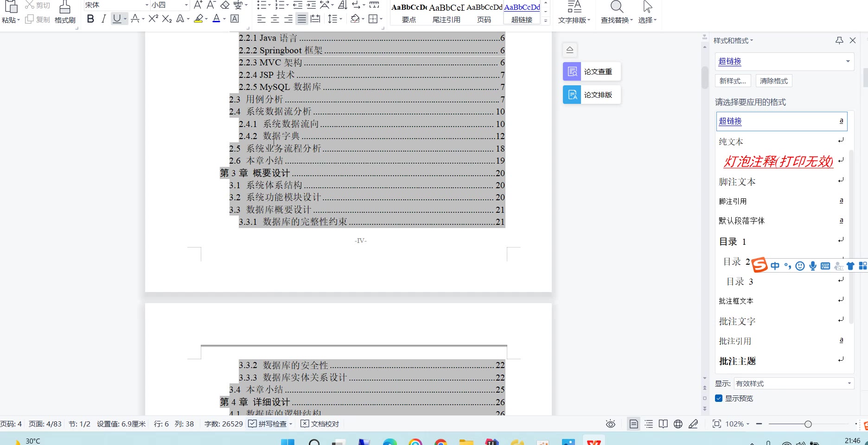The width and height of the screenshot is (868, 445).
Task: Click the taskbar clock showing 21:46
Action: pos(852,441)
